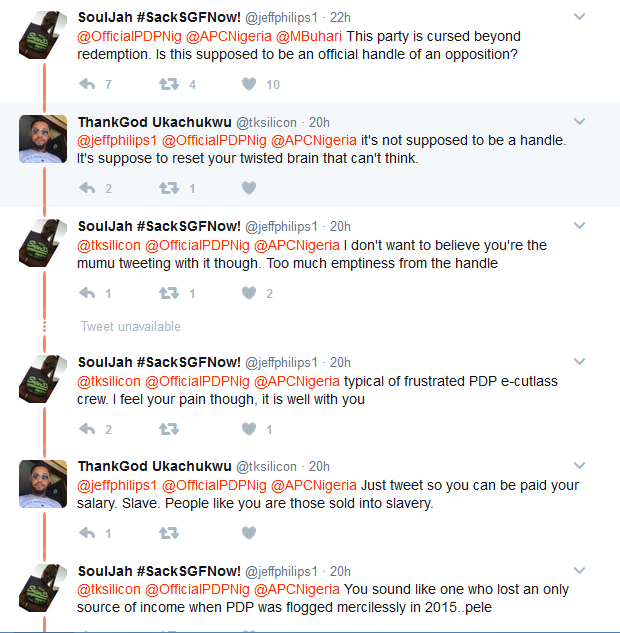
Task: Retweet the 'e-cutlass crew' tweet
Action: tap(169, 429)
